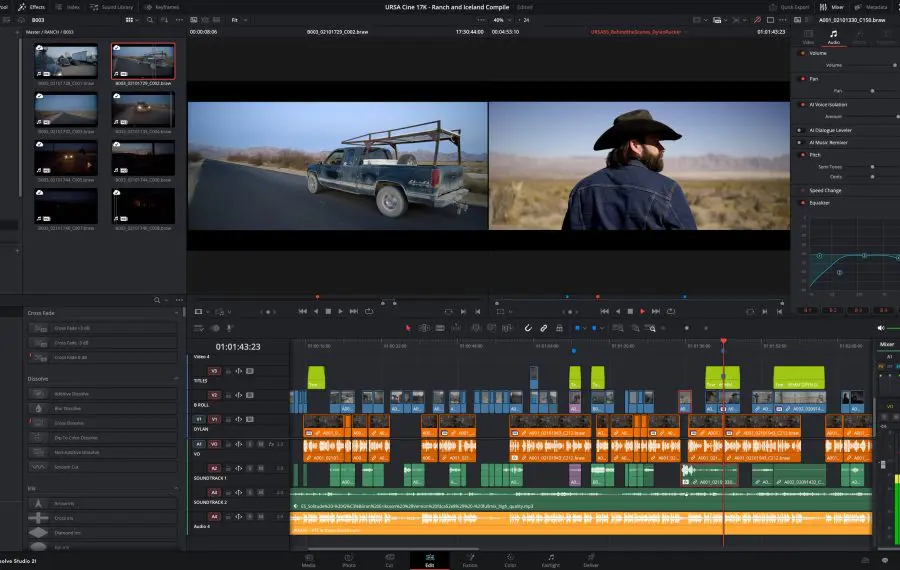Select the B003_02101729_C002.braw thumbnail

tap(143, 63)
